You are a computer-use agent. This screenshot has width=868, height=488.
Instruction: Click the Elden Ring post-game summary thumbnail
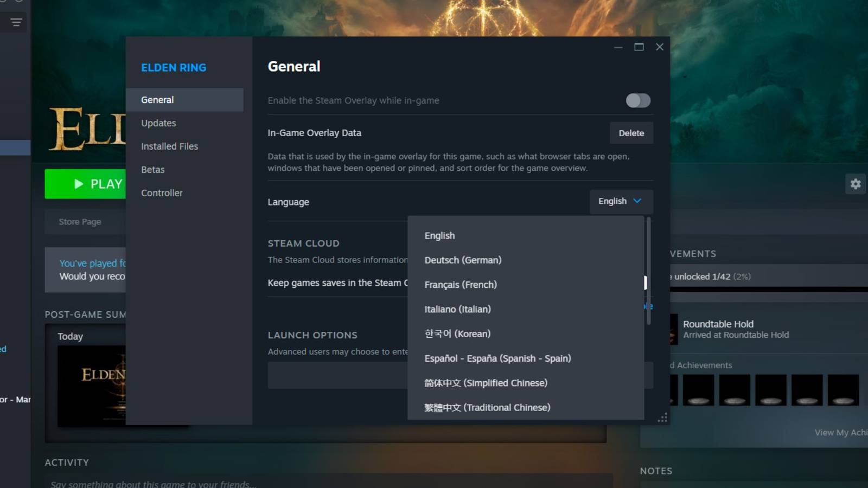click(x=92, y=385)
